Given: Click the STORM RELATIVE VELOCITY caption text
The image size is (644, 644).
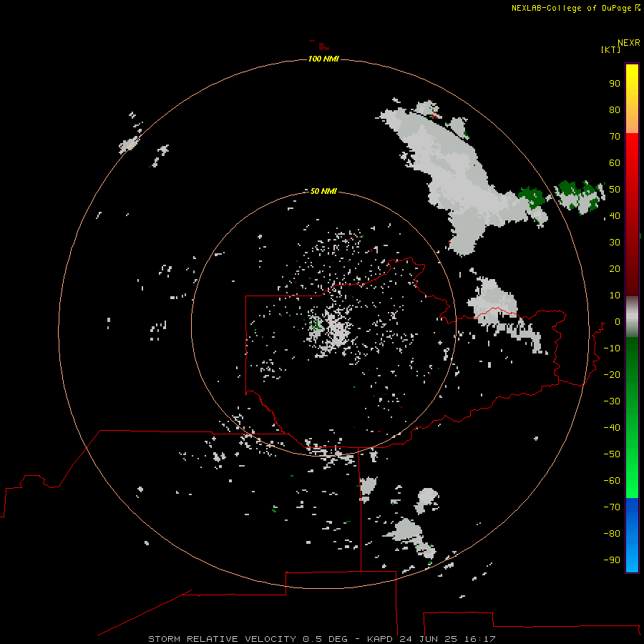Looking at the screenshot, I should (222, 639).
